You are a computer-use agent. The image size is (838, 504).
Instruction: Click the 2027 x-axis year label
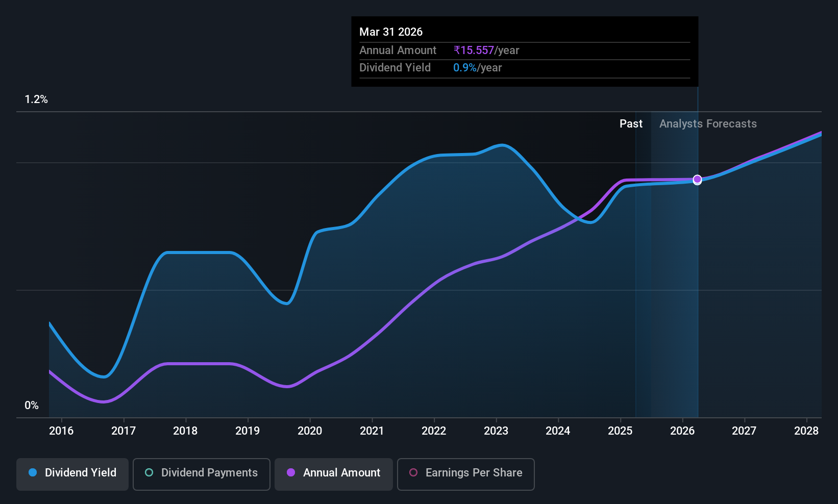pos(744,431)
